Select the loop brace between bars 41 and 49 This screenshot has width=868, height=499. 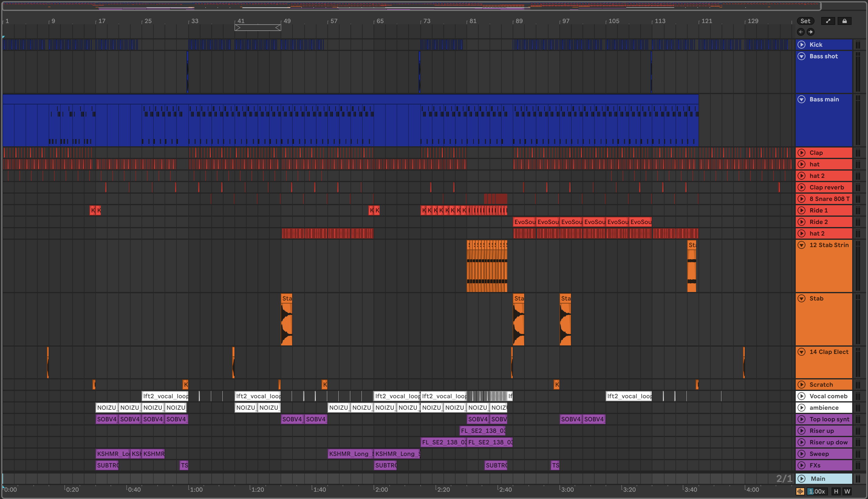coord(258,28)
